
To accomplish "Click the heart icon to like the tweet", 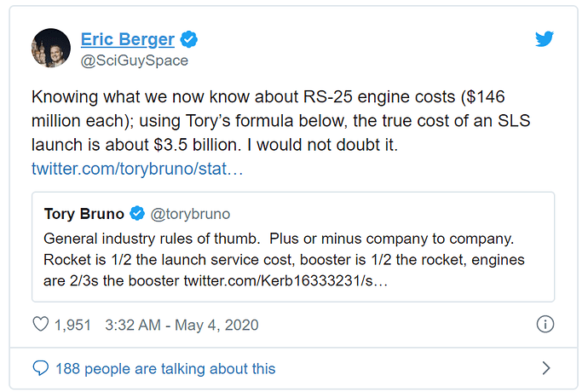I will pos(40,325).
